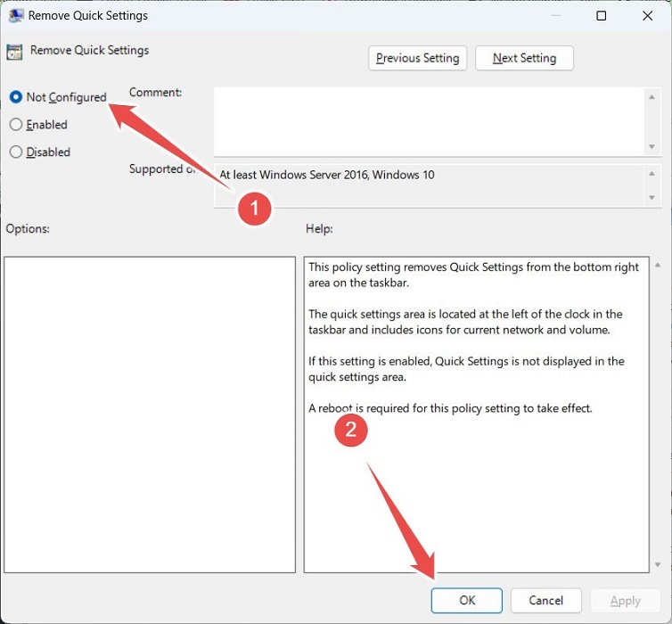Click inside the Comment text box
Screen dimensions: 672x624
[x=429, y=122]
